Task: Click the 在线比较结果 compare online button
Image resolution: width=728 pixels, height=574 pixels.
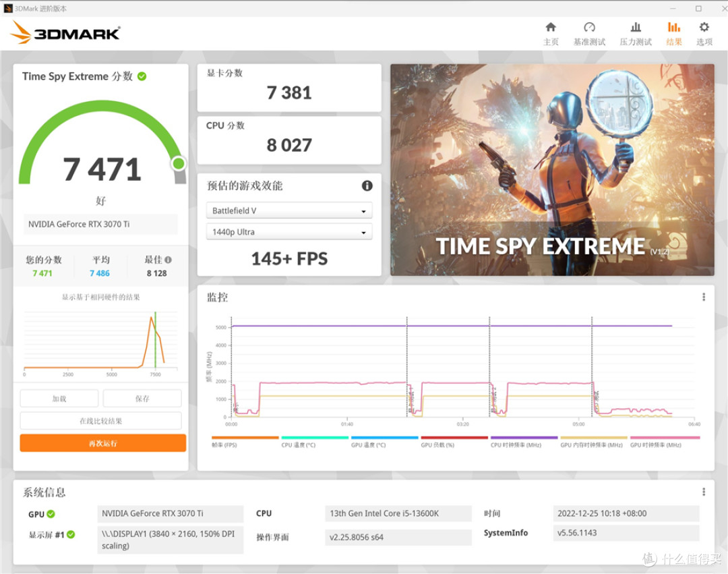Action: 100,420
